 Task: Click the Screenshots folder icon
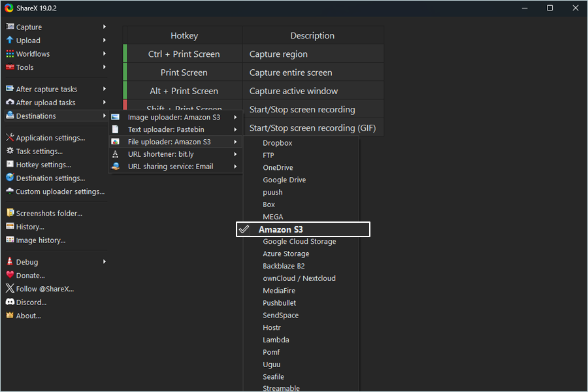[10, 213]
